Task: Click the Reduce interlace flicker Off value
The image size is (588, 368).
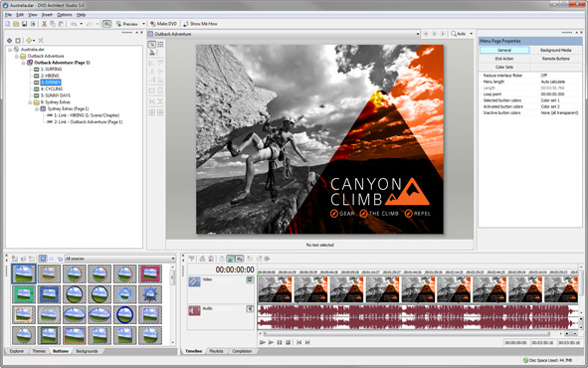Action: coord(544,76)
